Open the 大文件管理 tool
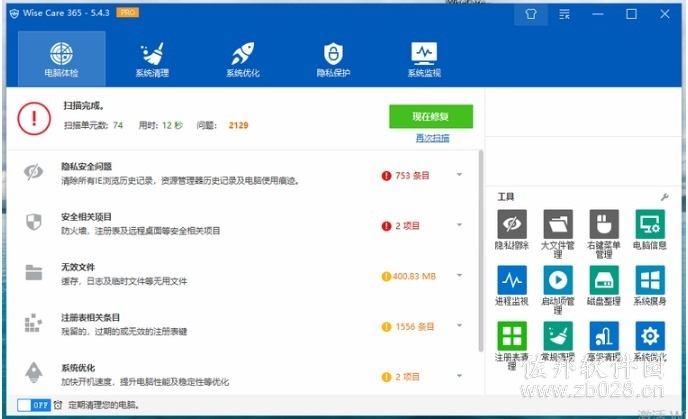The width and height of the screenshot is (688, 419). [558, 234]
